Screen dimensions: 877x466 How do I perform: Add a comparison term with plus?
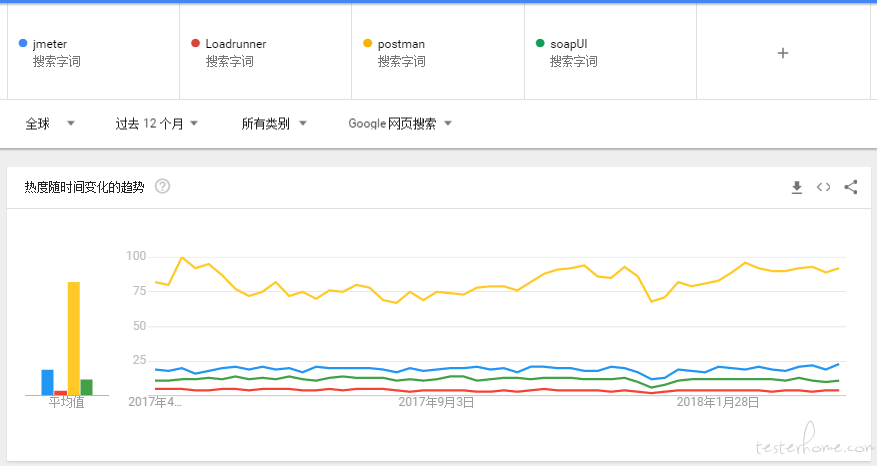[x=783, y=53]
